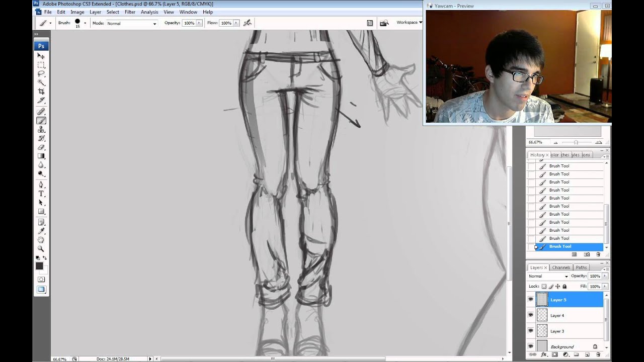
Task: Select the Move tool
Action: pos(41,56)
